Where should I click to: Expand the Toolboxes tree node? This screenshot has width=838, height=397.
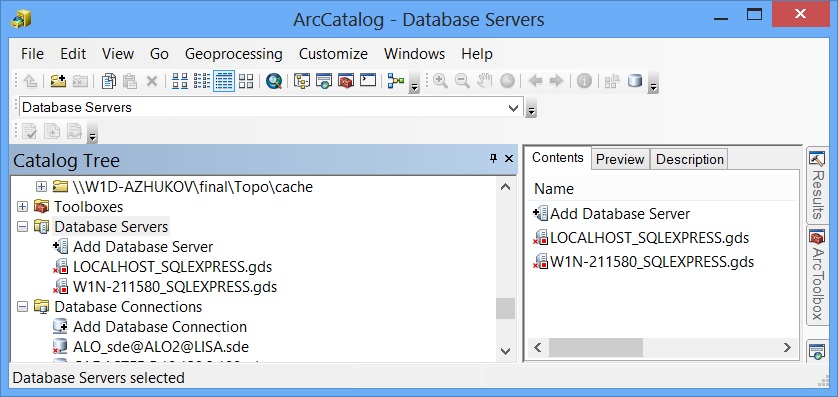pyautogui.click(x=22, y=206)
